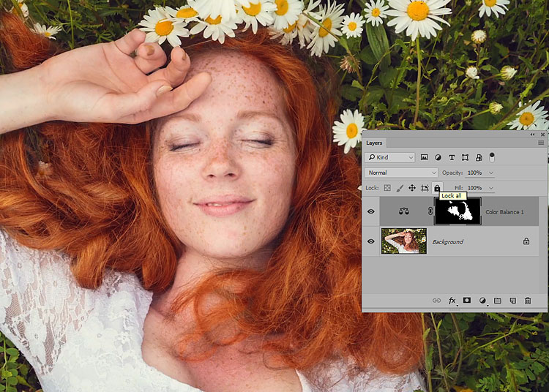Filter layers by smart objects icon
The height and width of the screenshot is (392, 549).
click(479, 157)
